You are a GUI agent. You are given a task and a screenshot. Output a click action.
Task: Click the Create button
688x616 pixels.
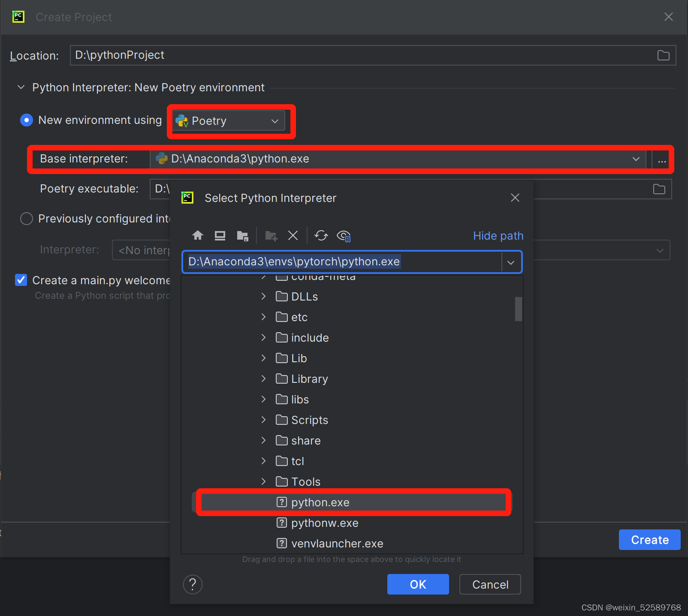click(649, 540)
